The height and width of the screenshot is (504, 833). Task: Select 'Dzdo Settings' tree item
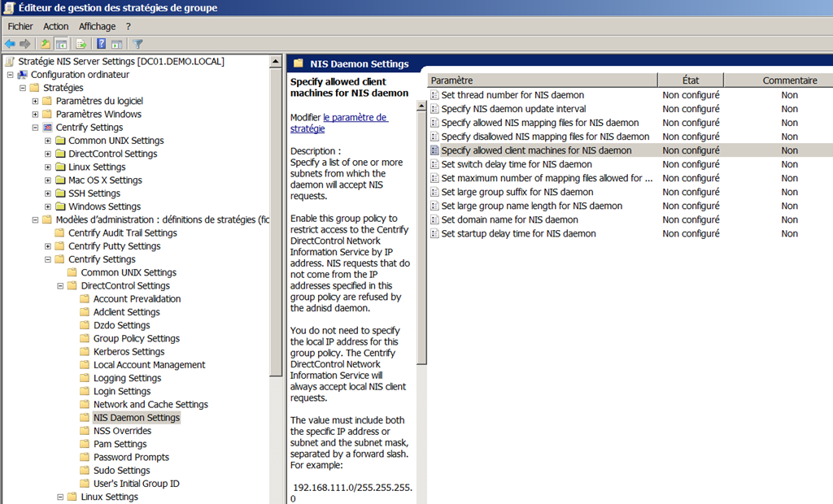(122, 325)
